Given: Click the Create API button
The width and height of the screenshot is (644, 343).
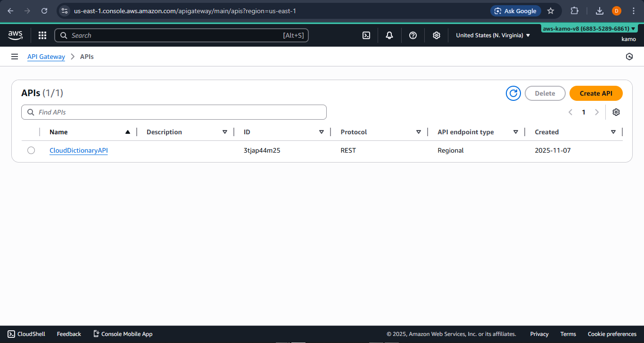Looking at the screenshot, I should [x=596, y=93].
